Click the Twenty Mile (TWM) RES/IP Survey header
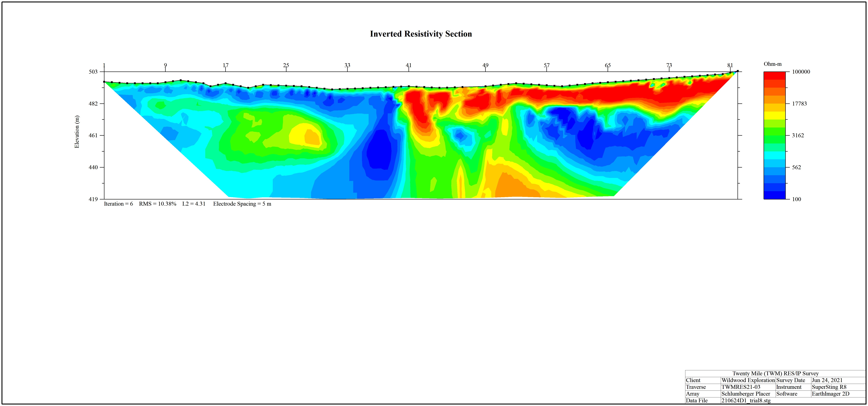Image resolution: width=868 pixels, height=406 pixels. pyautogui.click(x=775, y=374)
